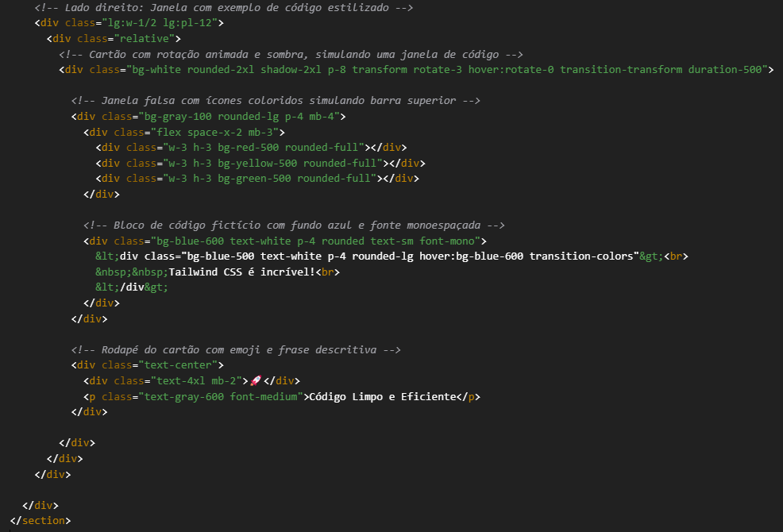
Task: Select the 'text-sm' class token
Action: point(392,241)
